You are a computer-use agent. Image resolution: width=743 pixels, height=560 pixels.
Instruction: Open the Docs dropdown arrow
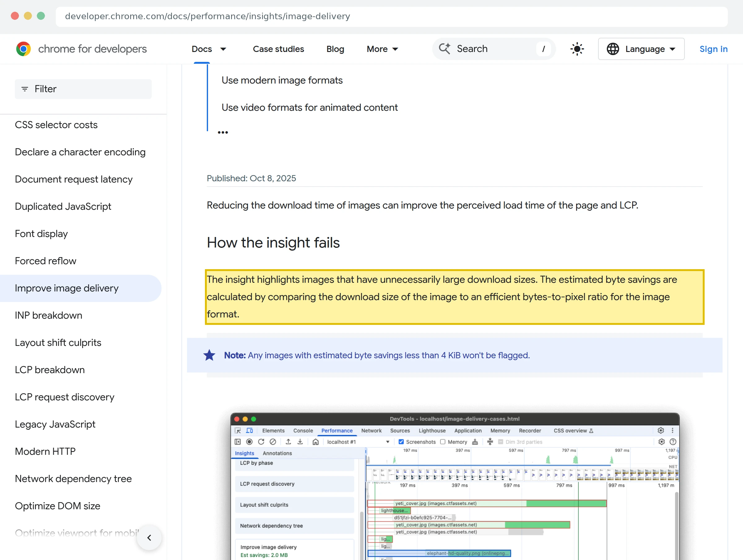(223, 50)
